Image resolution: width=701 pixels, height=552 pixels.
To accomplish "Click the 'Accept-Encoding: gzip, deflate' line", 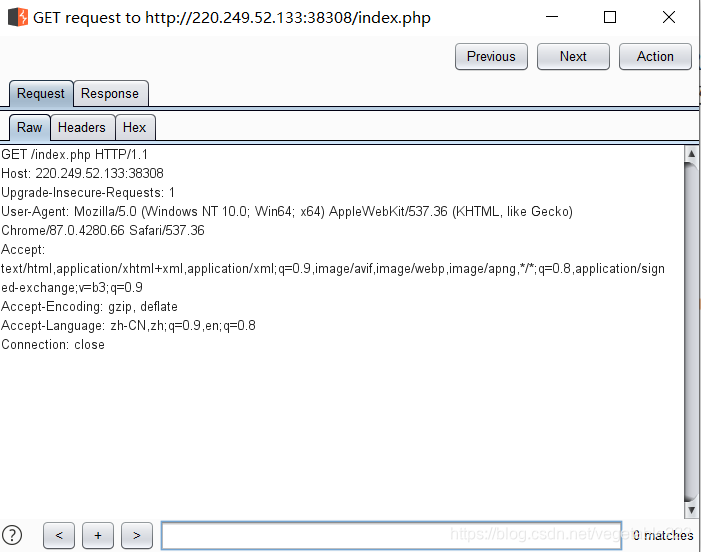I will 89,307.
